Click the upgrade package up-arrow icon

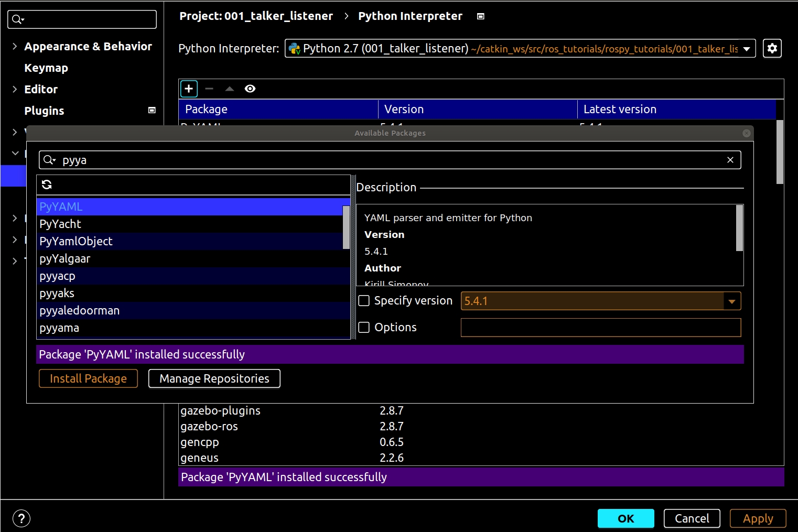coord(229,89)
